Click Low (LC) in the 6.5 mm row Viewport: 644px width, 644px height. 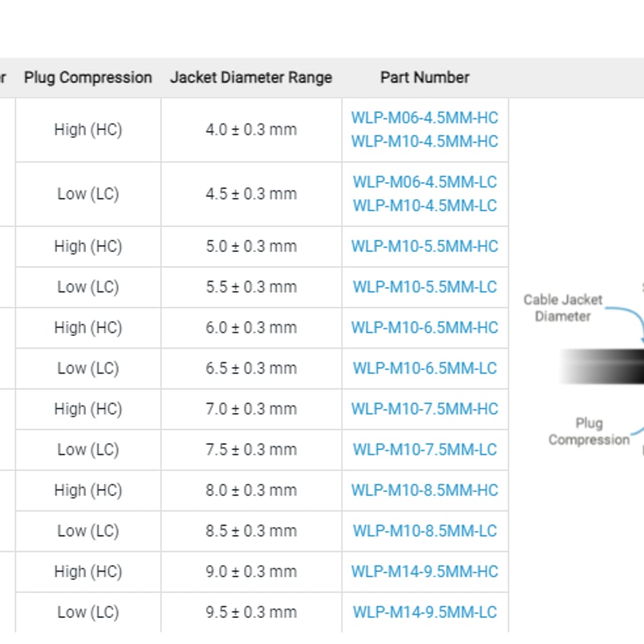point(88,368)
